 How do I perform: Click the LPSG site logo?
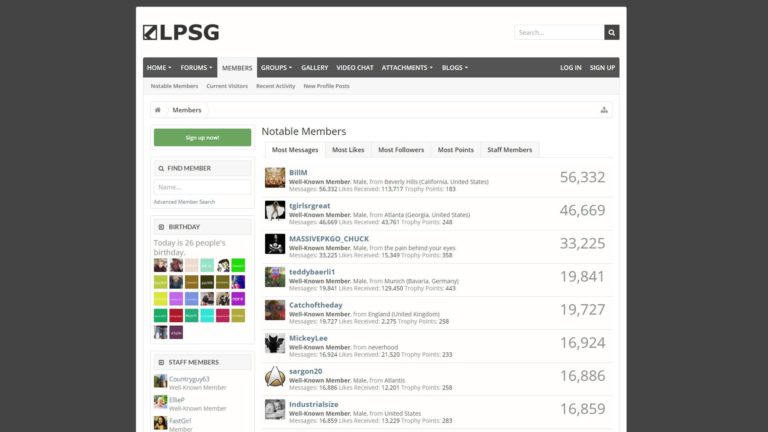pos(181,32)
